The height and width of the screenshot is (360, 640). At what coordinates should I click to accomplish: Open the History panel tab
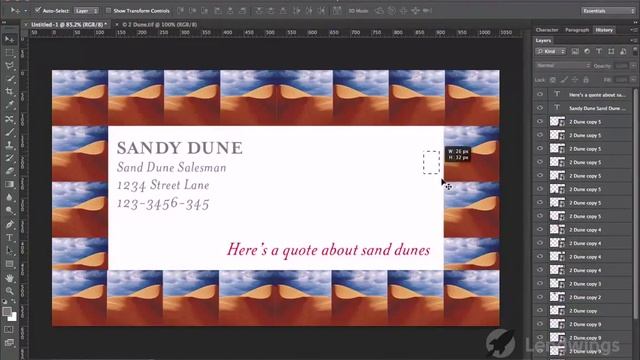point(604,30)
